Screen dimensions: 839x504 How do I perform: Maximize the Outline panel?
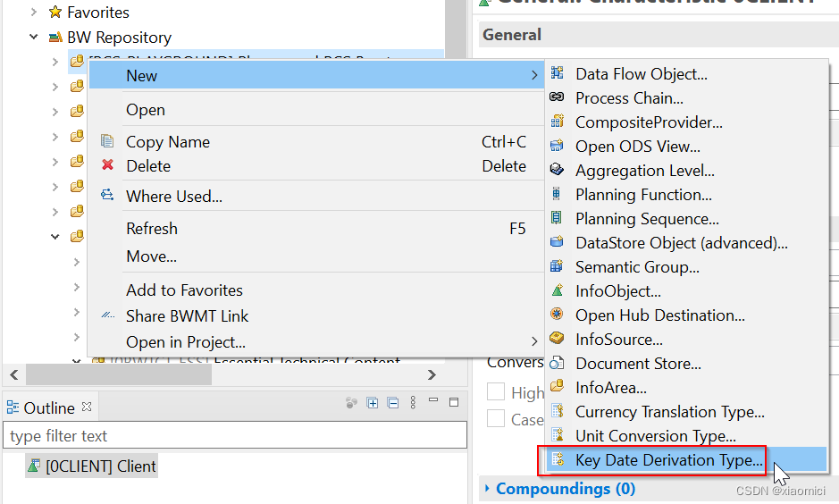coord(454,402)
